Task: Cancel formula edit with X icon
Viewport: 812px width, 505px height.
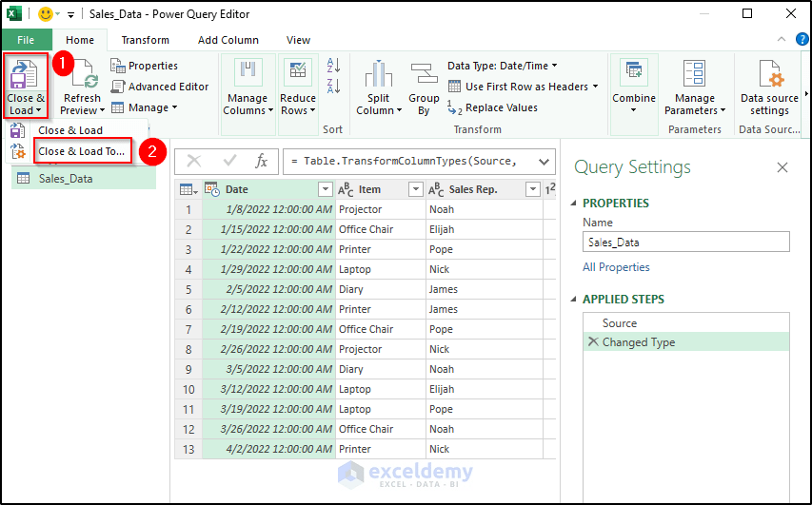Action: click(194, 162)
